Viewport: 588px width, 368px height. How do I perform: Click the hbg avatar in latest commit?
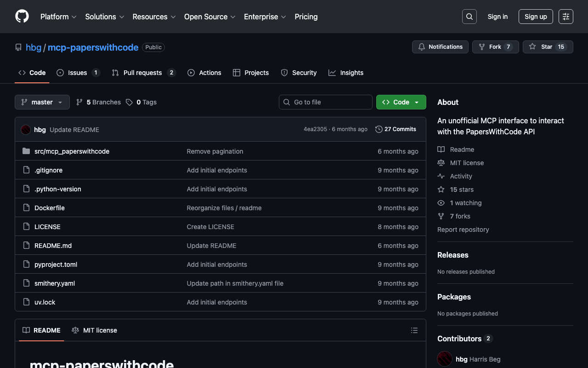26,130
